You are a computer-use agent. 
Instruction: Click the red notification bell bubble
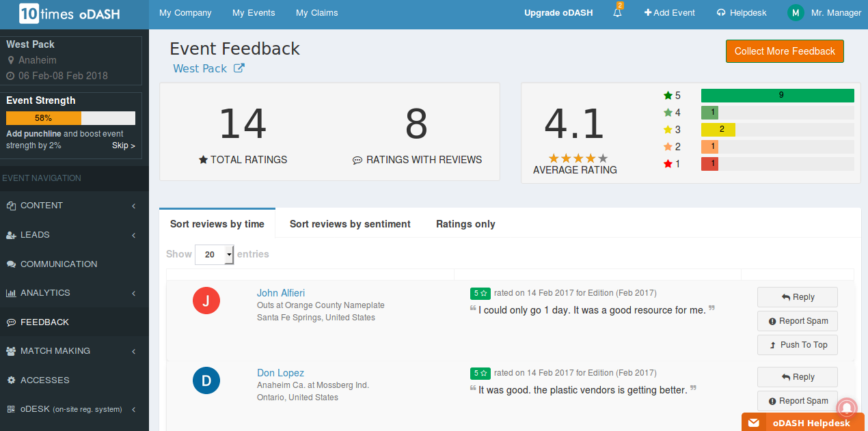pos(847,408)
